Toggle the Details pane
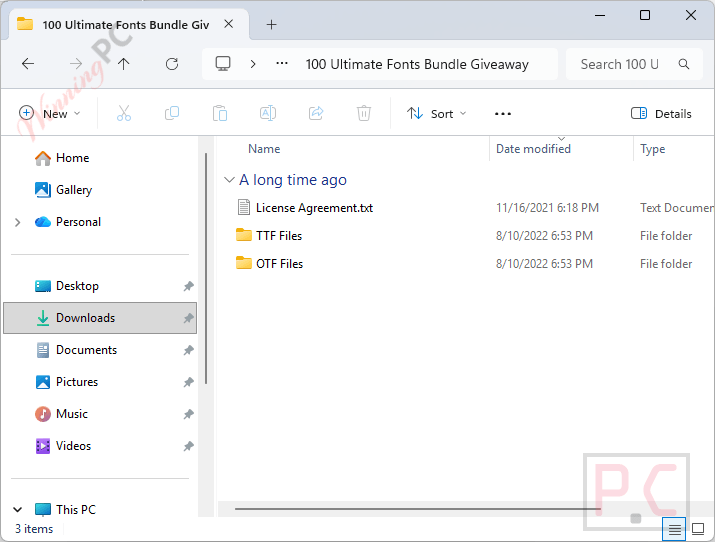Image resolution: width=715 pixels, height=542 pixels. pos(661,114)
